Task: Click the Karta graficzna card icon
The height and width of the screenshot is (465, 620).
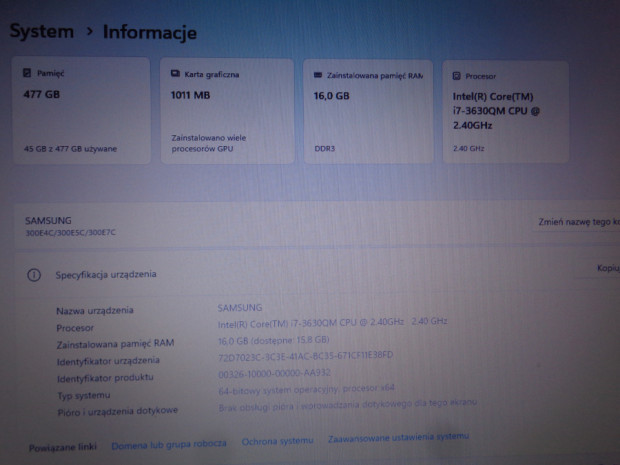Action: [175, 74]
